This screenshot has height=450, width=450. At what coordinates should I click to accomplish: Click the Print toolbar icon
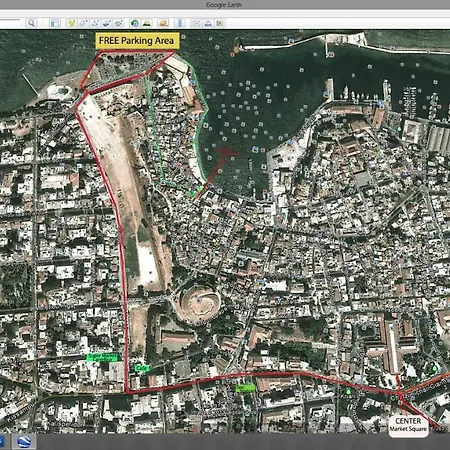tap(208, 23)
